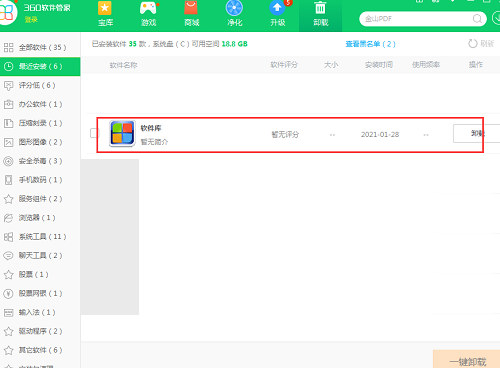Viewport: 500px width, 368px height.
Task: Sort by the 安装时间 column header
Action: (x=379, y=65)
